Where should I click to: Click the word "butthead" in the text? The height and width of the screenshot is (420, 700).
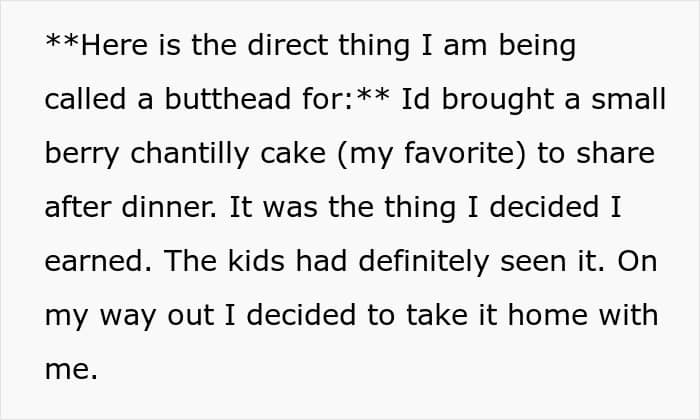pos(228,99)
